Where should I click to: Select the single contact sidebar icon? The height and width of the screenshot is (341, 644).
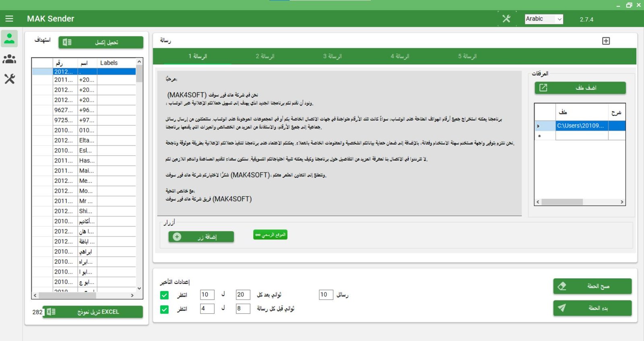click(9, 39)
